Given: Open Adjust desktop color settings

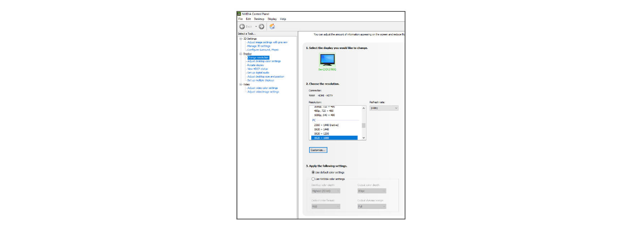Looking at the screenshot, I should pyautogui.click(x=264, y=61).
